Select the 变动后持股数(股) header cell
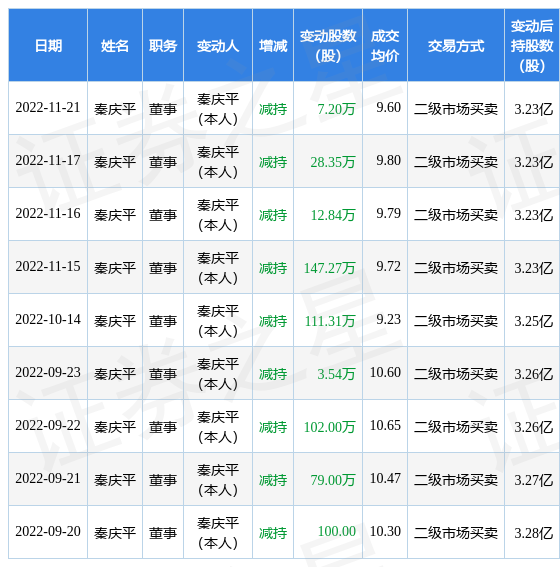Image resolution: width=560 pixels, height=567 pixels. [x=532, y=46]
